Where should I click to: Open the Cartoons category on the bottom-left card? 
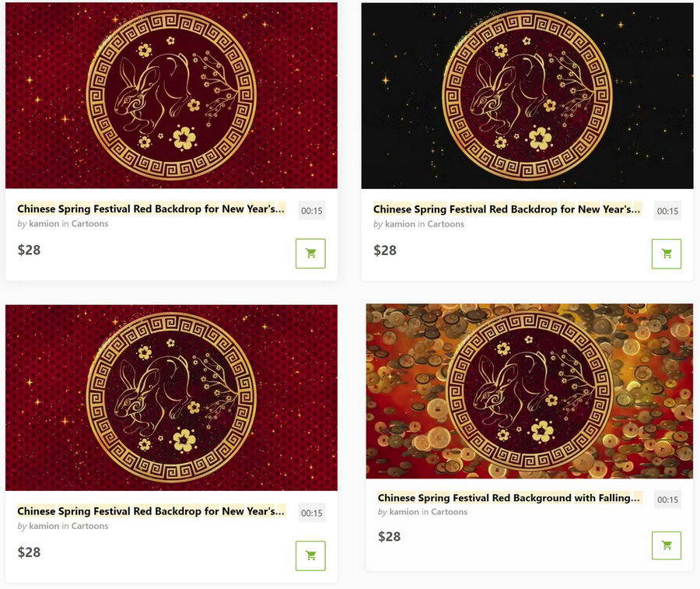(x=89, y=526)
